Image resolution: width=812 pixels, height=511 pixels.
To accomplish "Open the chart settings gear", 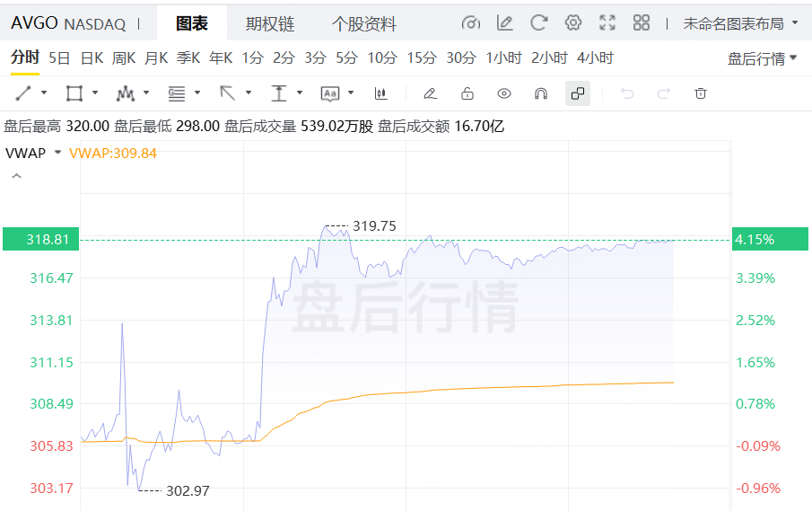I will (x=573, y=22).
